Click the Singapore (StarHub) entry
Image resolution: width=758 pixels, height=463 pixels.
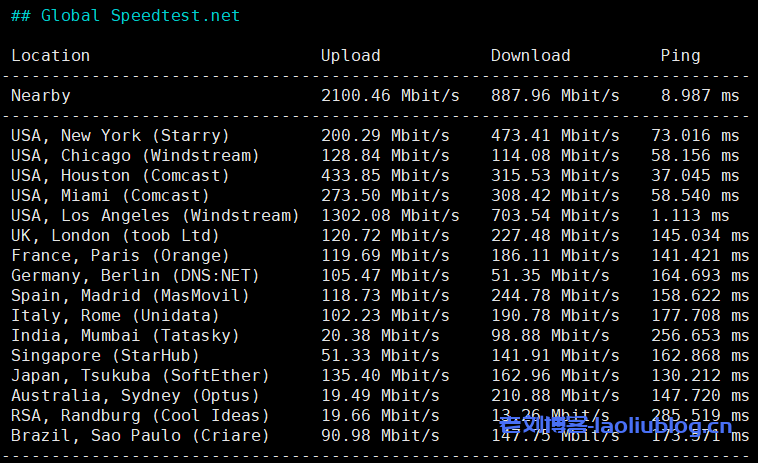point(105,356)
